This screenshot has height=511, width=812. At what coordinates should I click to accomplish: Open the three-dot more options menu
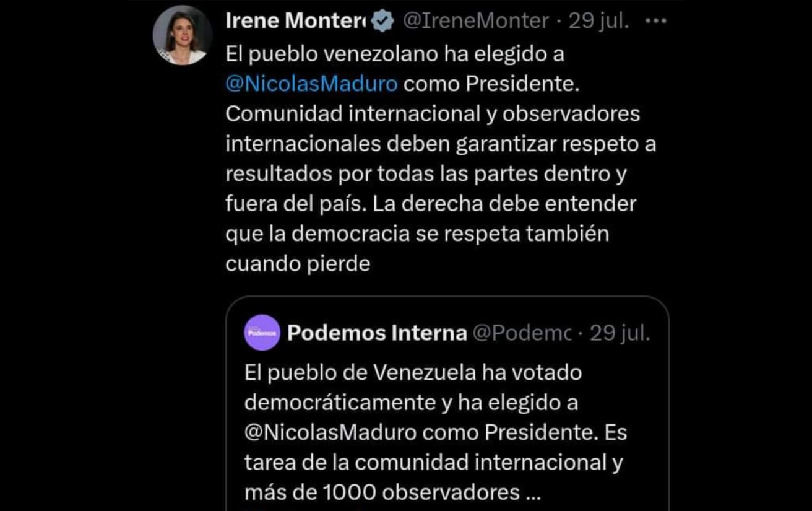655,21
